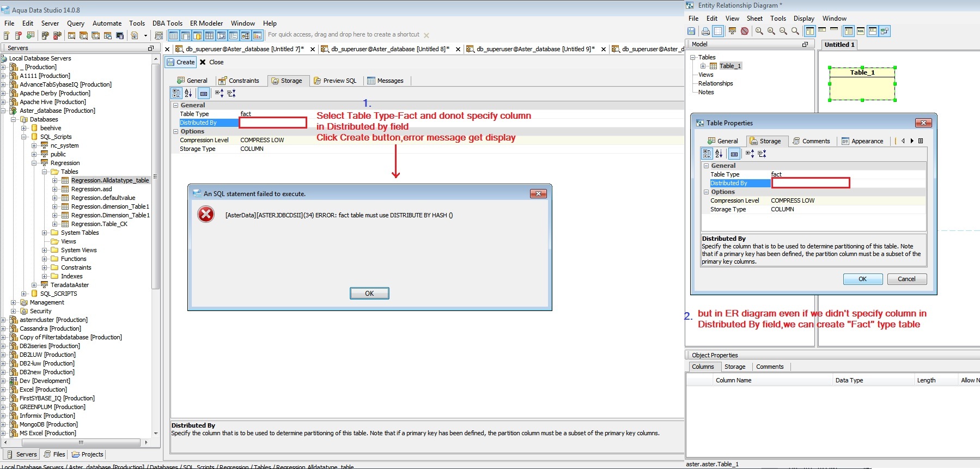Click the Servers tree horizontal scrollbar
This screenshot has height=469, width=980.
coord(81,442)
